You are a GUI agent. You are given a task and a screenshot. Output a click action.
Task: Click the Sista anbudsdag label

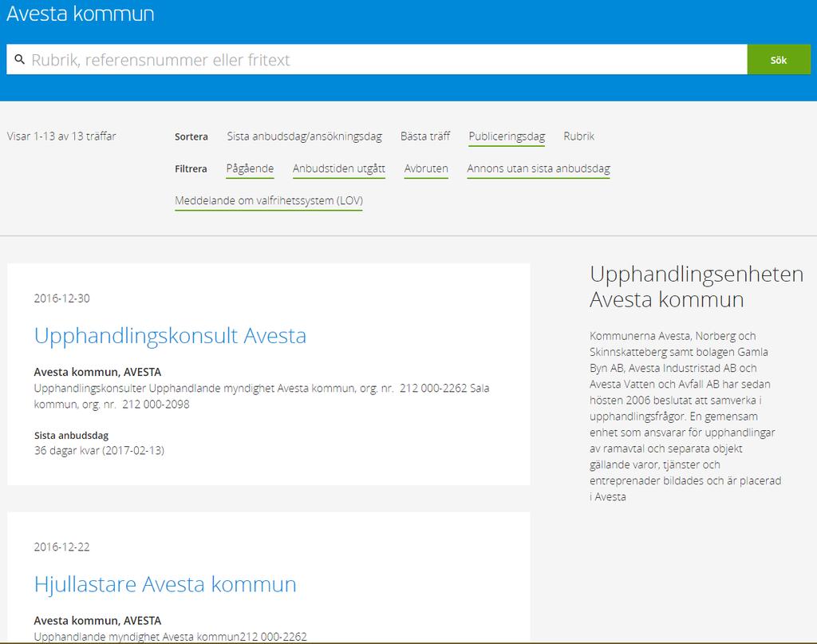(x=71, y=436)
